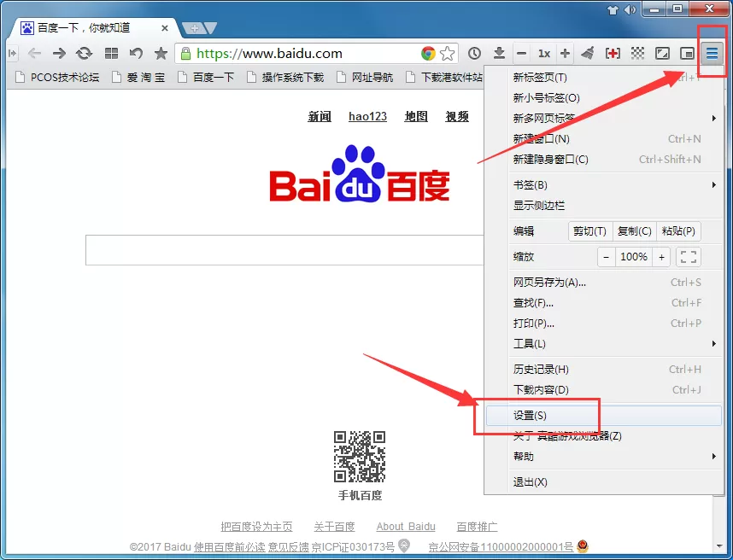Click 粘贴(P) button in menu
The height and width of the screenshot is (560, 733).
[x=679, y=231]
